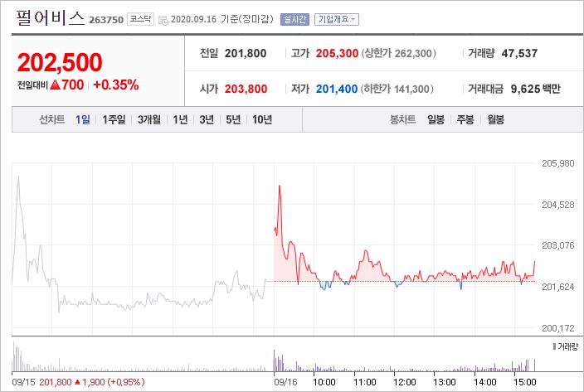Screen dimensions: 584x392
Task: Click the 저가 value 201,400
Action: pyautogui.click(x=337, y=89)
